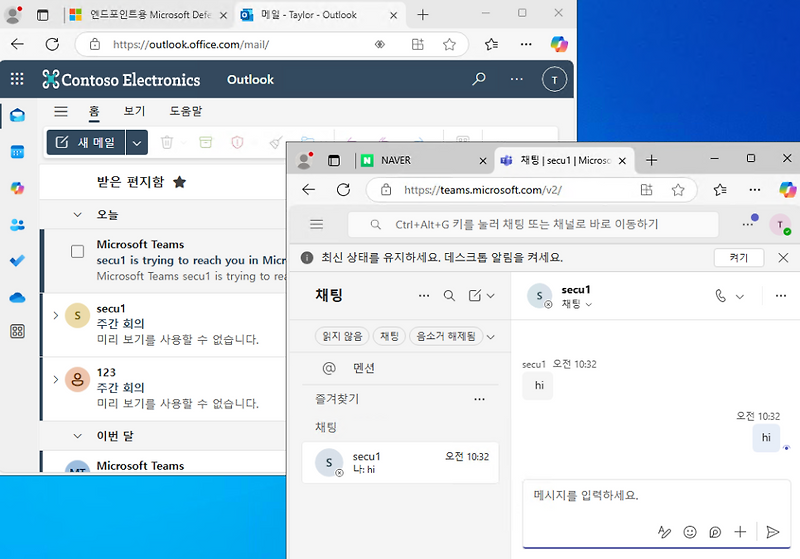Screen dimensions: 800x559
Task: Open Taylor account avatar in Outlook header
Action: pos(555,80)
